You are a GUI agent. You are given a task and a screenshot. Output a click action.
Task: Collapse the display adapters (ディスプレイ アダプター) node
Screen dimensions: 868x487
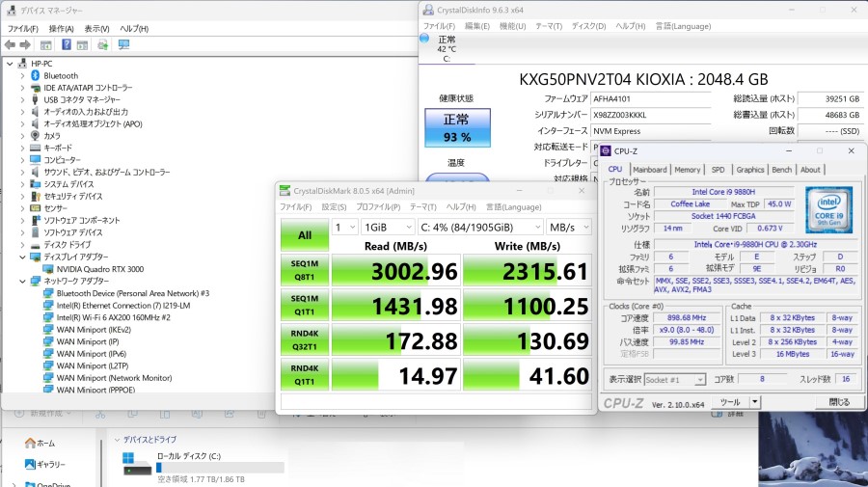click(x=22, y=257)
